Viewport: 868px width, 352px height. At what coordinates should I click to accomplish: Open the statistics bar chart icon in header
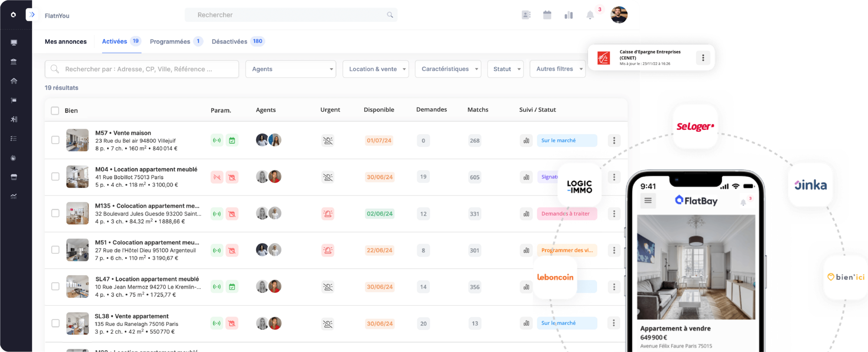click(x=569, y=15)
